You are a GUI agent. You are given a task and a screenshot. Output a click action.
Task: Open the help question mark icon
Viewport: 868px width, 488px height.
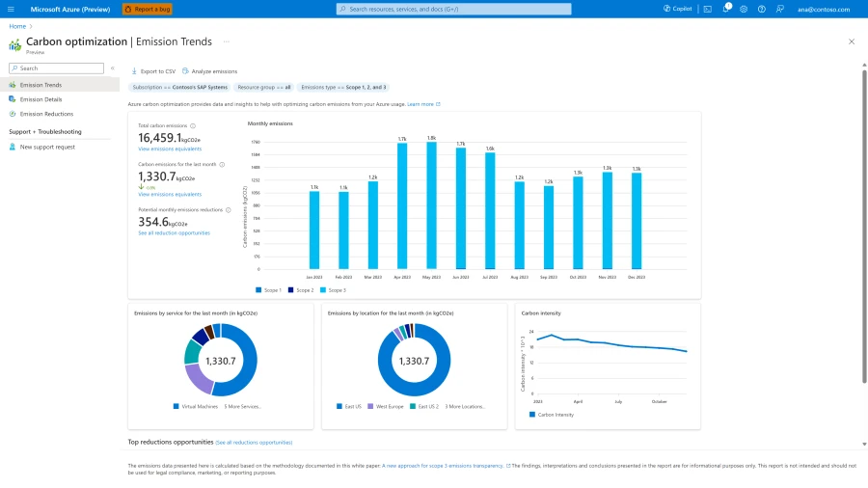point(762,9)
